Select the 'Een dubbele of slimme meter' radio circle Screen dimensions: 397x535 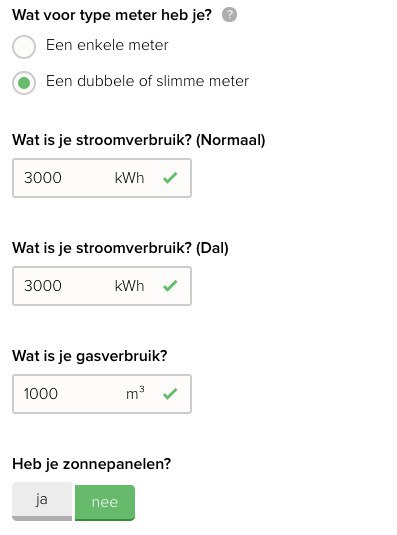[x=24, y=83]
